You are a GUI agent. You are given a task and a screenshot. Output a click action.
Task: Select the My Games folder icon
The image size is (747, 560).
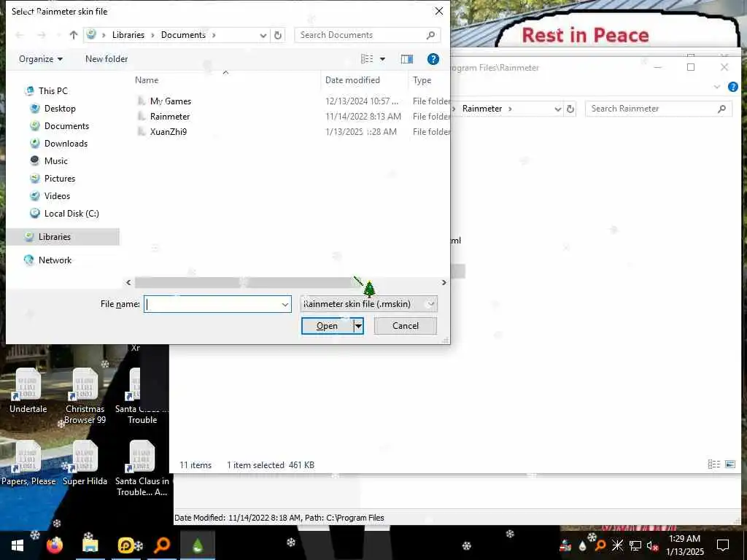point(142,101)
